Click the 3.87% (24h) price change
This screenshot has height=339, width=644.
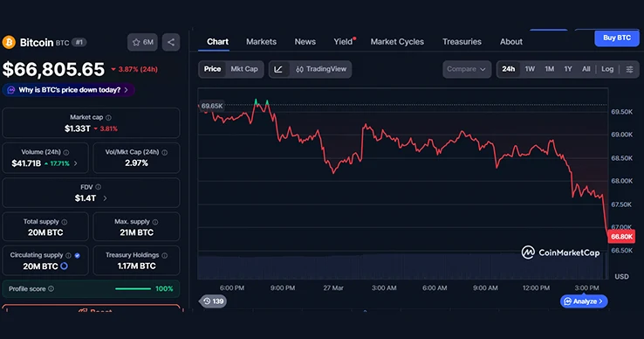(x=134, y=69)
